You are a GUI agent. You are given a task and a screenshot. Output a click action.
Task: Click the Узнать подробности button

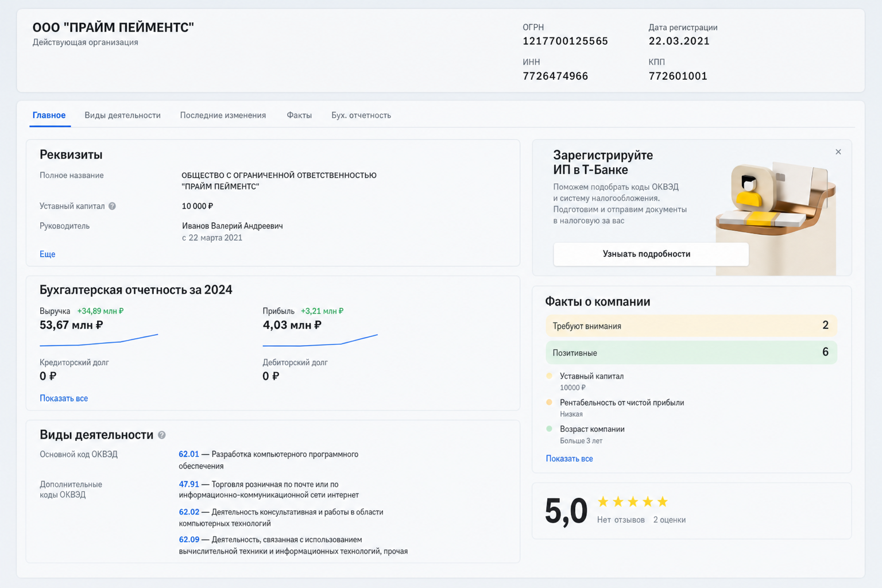click(651, 254)
